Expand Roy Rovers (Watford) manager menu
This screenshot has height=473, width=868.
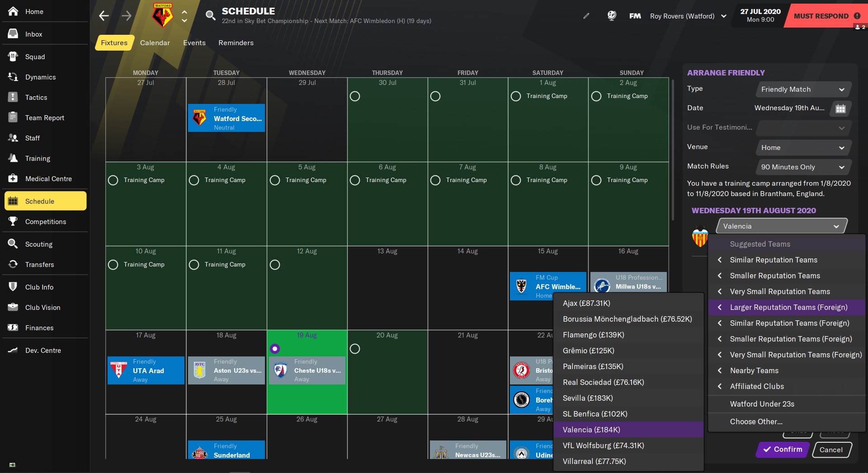point(688,16)
